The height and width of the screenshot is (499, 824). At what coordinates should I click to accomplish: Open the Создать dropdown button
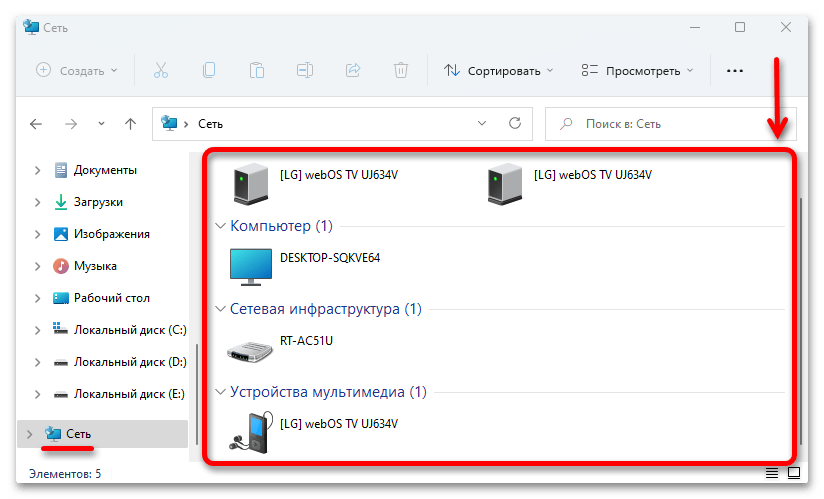coord(77,70)
